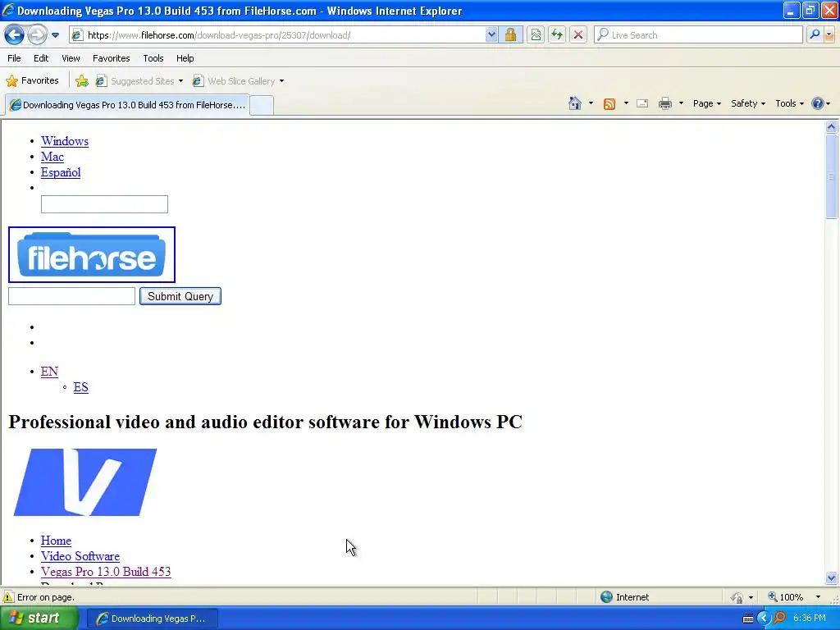Open the recent pages dropdown arrow
This screenshot has height=630, width=840.
pyautogui.click(x=55, y=35)
